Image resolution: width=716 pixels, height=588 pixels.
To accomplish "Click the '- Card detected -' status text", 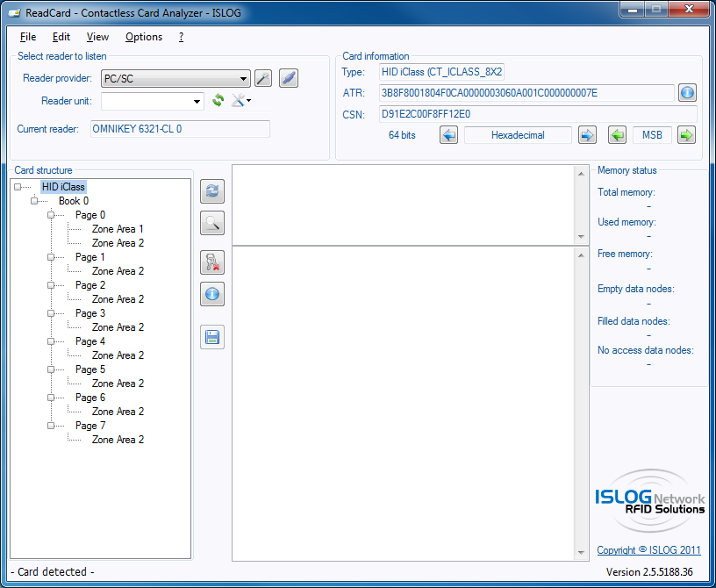I will (52, 572).
